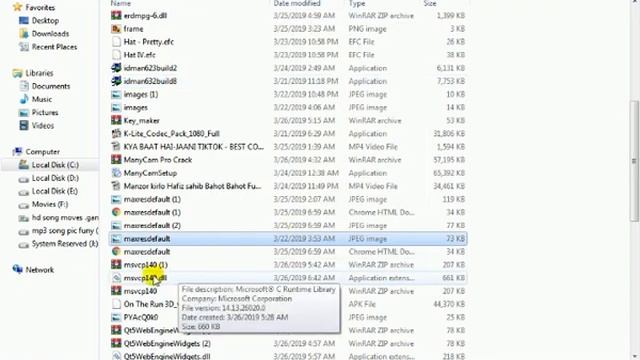The height and width of the screenshot is (360, 640).
Task: Sort files by Date modified column
Action: coord(297,3)
